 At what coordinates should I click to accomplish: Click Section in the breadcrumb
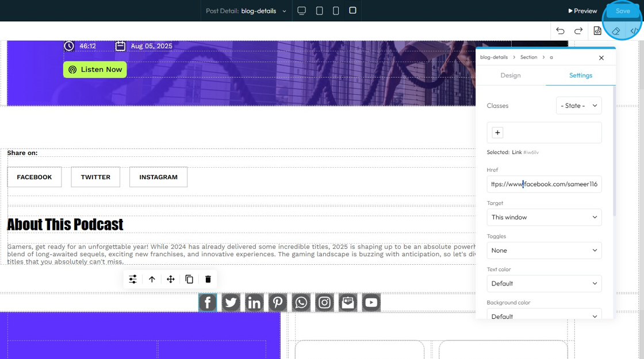pos(528,57)
